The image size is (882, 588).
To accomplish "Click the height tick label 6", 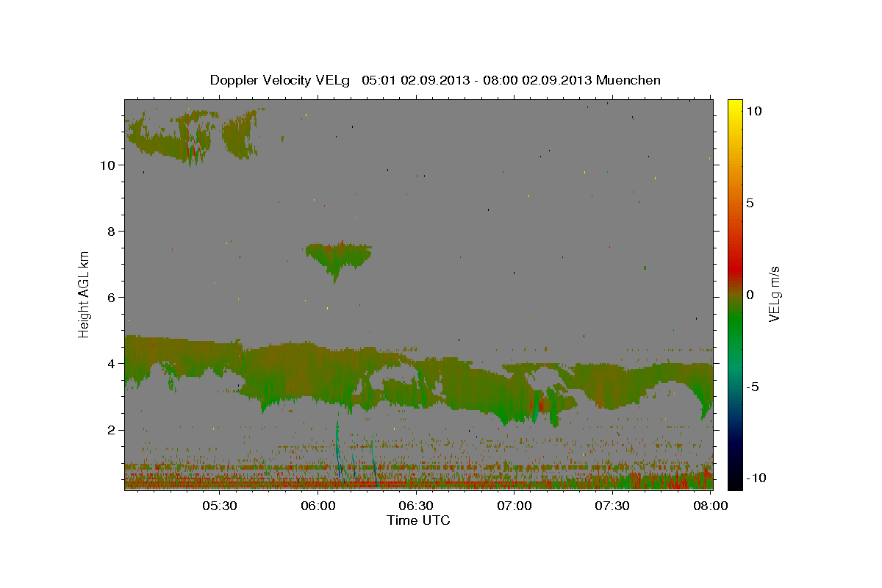I will [112, 297].
